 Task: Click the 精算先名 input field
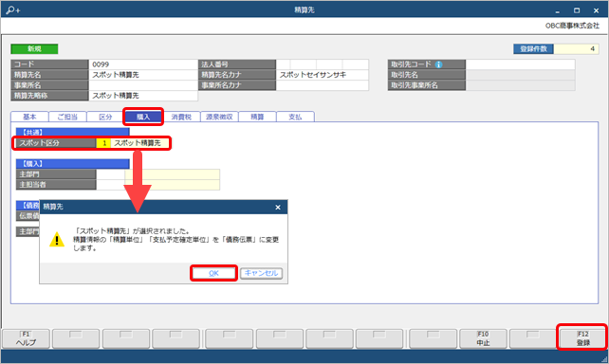click(x=143, y=75)
